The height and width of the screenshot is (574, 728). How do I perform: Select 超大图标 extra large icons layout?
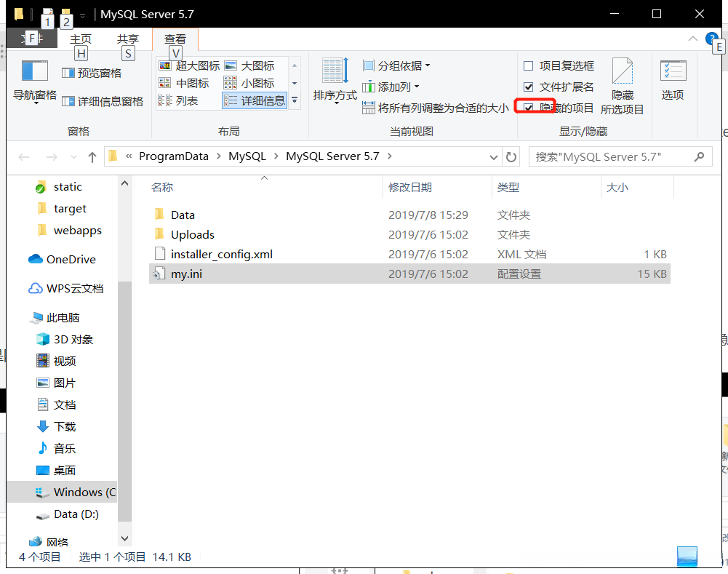point(189,66)
